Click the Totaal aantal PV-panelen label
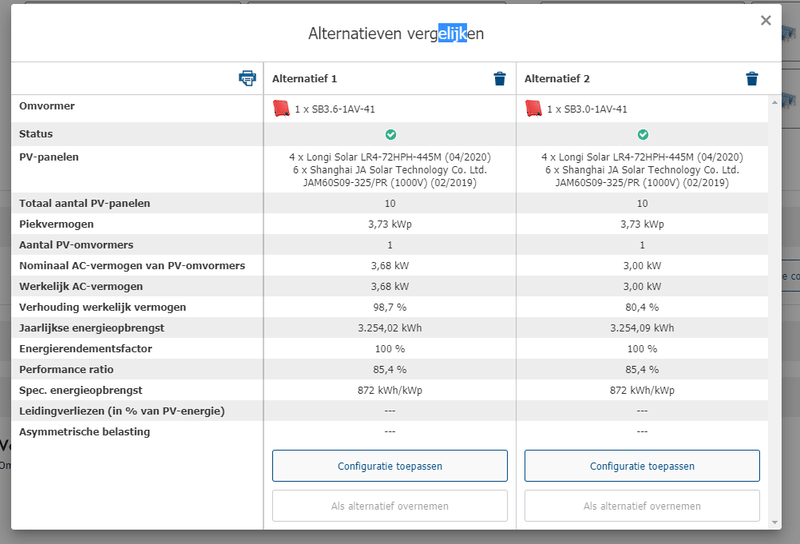Image resolution: width=800 pixels, height=544 pixels. tap(85, 203)
